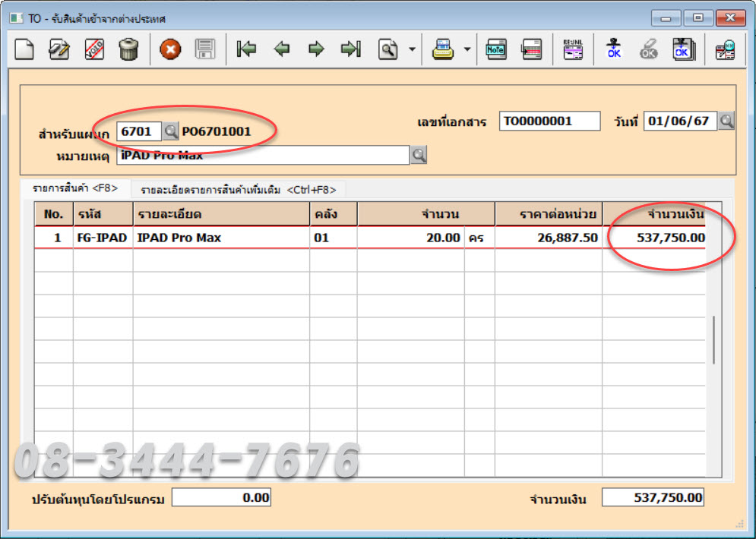Select the FG-IPAD product code cell
The image size is (756, 539).
click(x=103, y=238)
